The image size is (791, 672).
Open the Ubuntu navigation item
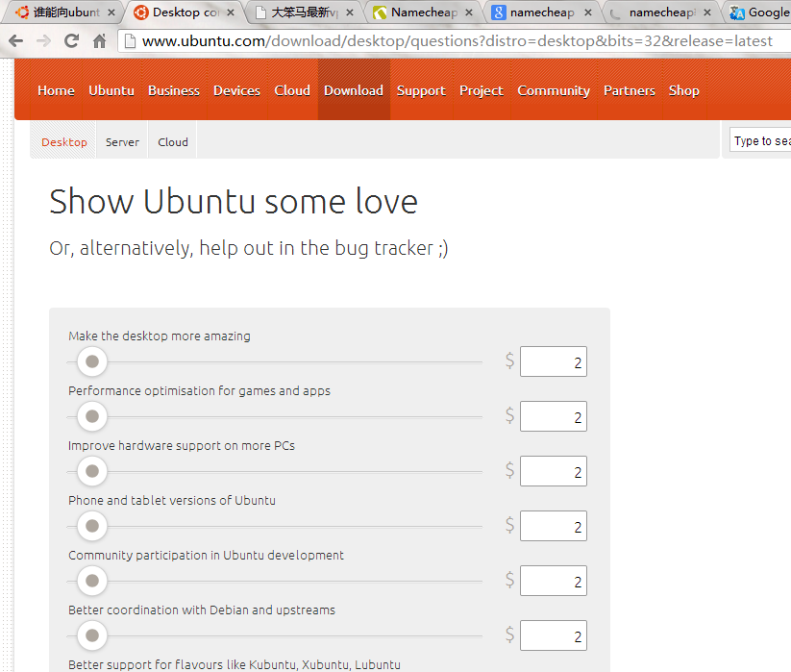click(x=111, y=90)
